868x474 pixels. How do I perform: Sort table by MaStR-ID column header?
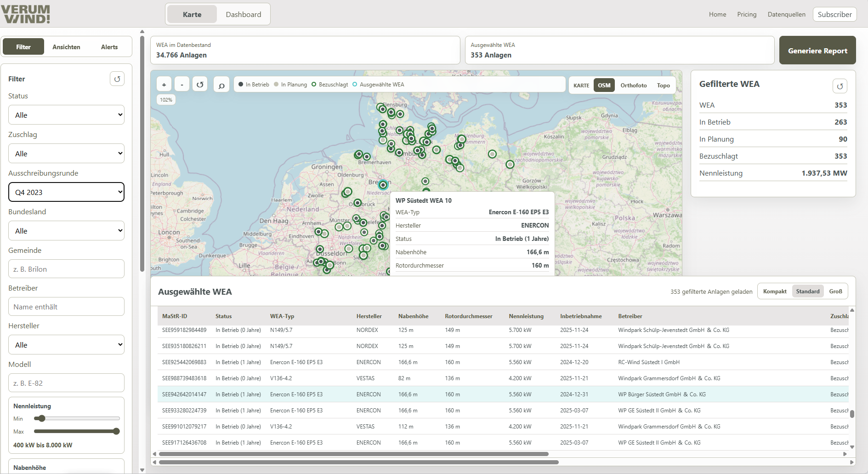pyautogui.click(x=175, y=316)
